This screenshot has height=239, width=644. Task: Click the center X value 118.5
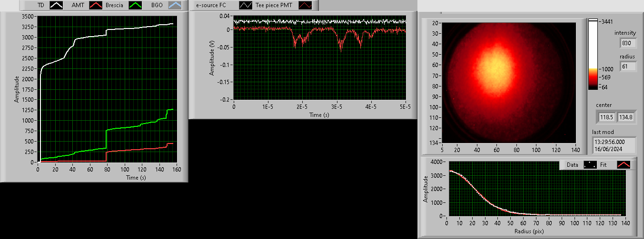point(606,116)
